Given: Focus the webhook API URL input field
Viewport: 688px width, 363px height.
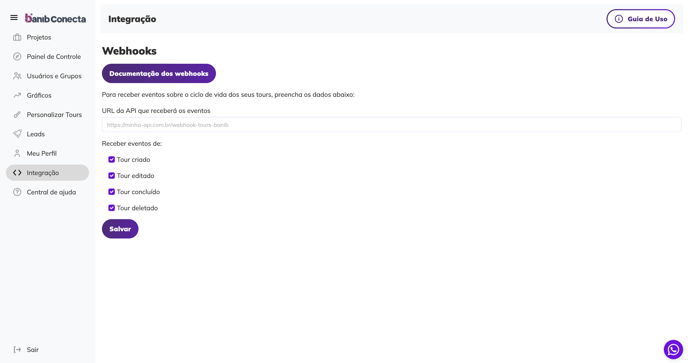Looking at the screenshot, I should pos(391,125).
